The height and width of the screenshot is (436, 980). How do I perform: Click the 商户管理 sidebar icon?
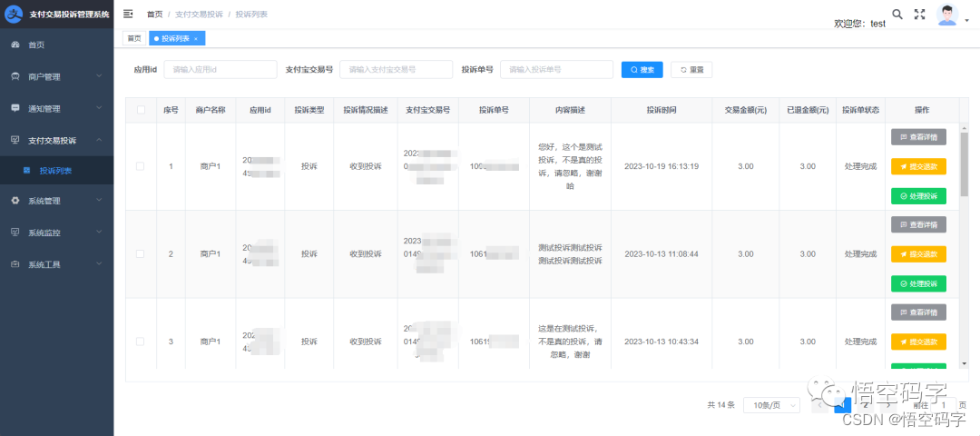pos(15,77)
